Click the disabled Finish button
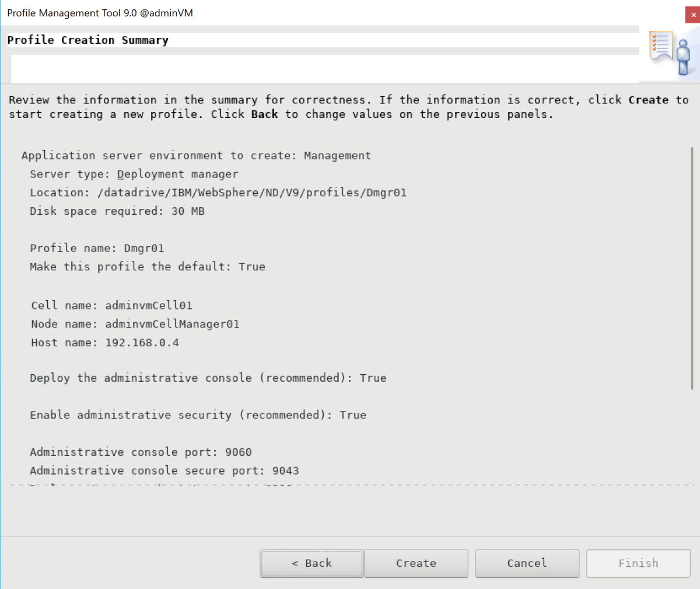The height and width of the screenshot is (589, 700). point(638,563)
